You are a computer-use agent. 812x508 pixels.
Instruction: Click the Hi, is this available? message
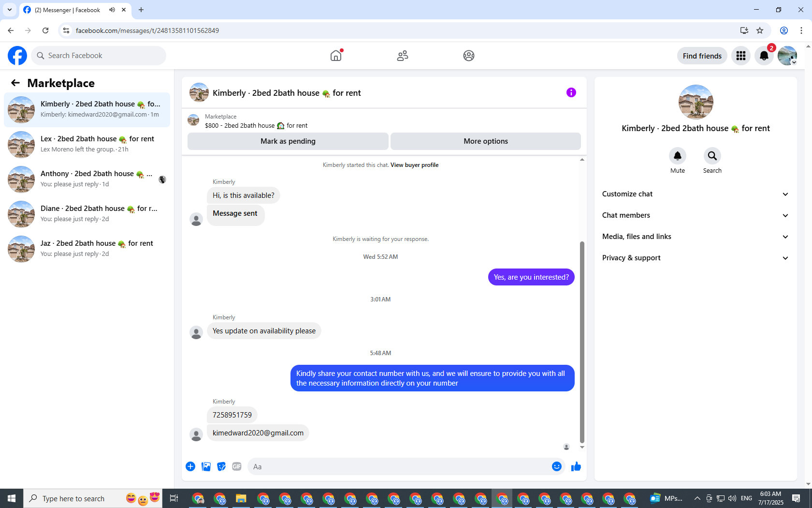pyautogui.click(x=243, y=195)
